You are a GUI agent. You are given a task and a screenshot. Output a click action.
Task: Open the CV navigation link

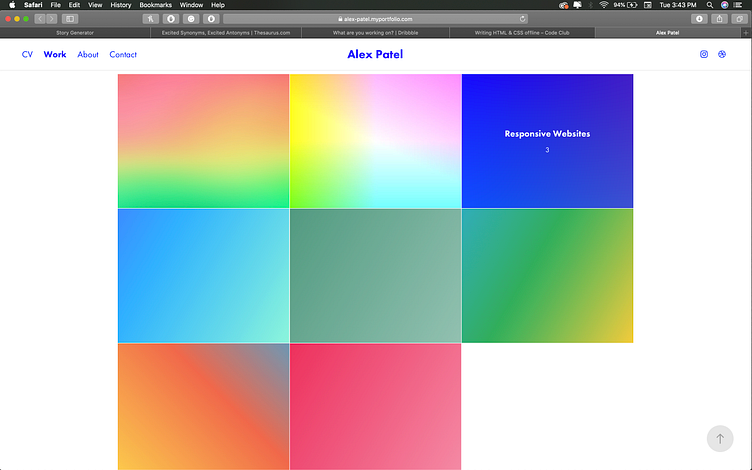tap(27, 55)
